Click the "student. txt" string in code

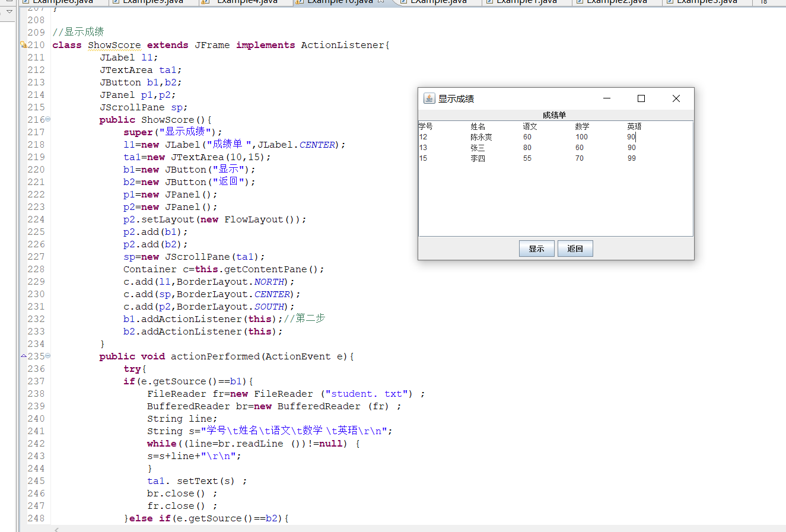coord(368,394)
